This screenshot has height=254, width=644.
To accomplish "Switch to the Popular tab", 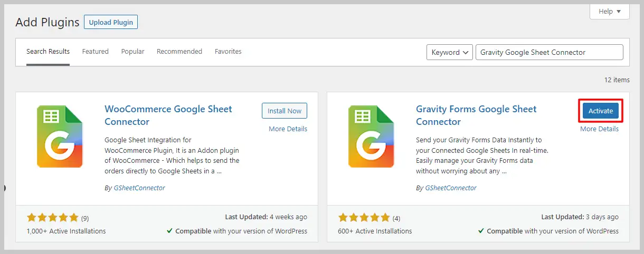I will point(132,52).
